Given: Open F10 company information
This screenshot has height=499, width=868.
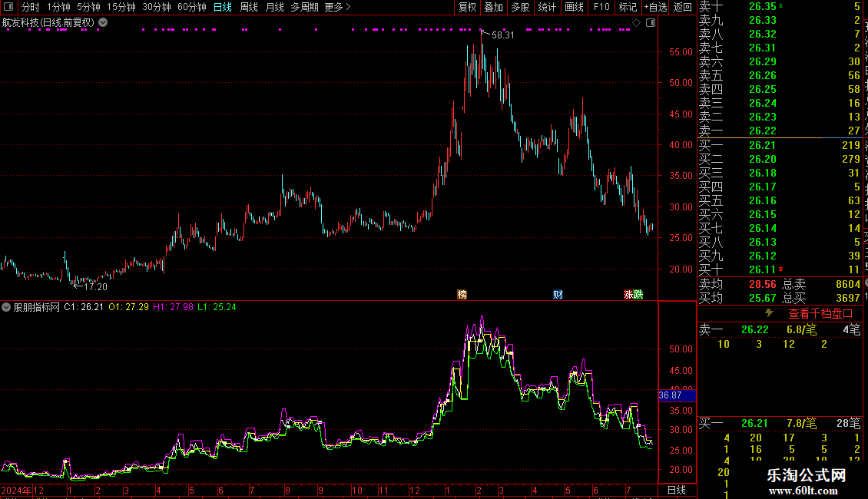Looking at the screenshot, I should (601, 7).
